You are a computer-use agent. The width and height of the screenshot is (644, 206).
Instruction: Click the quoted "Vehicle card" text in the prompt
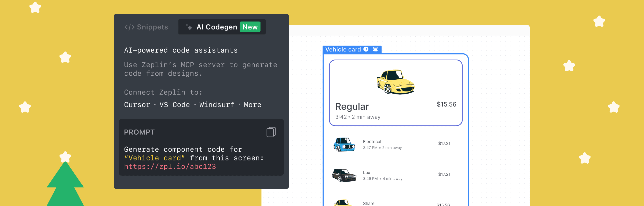coord(155,158)
